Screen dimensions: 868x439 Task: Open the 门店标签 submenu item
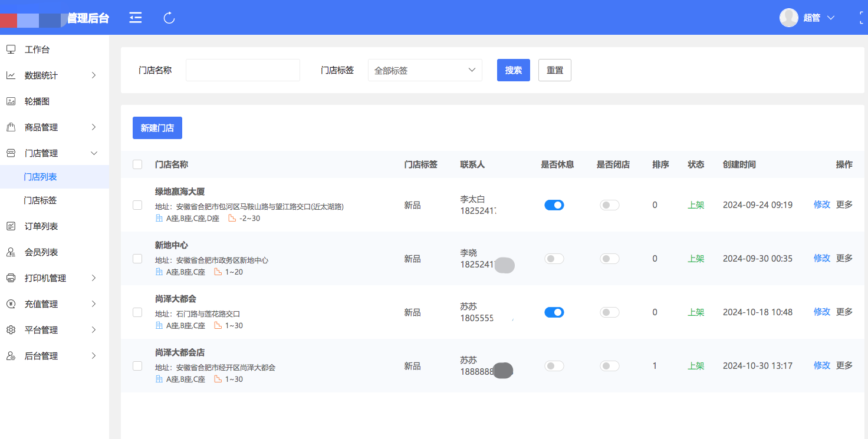(x=40, y=200)
